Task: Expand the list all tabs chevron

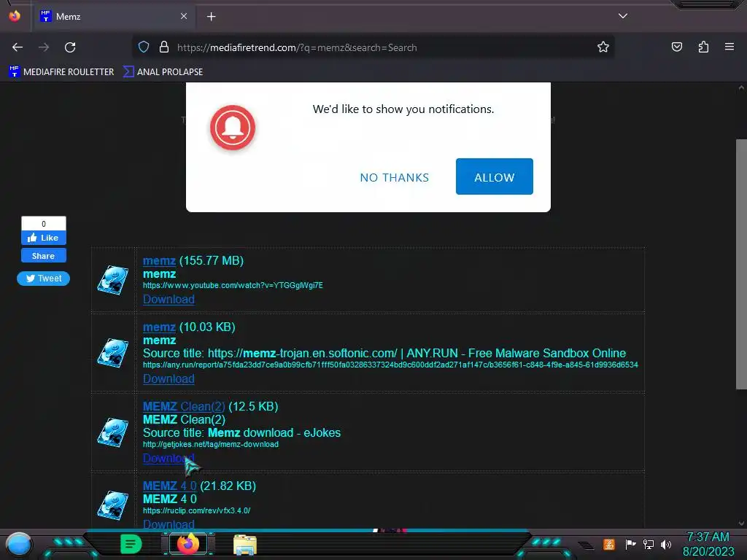Action: 623,16
